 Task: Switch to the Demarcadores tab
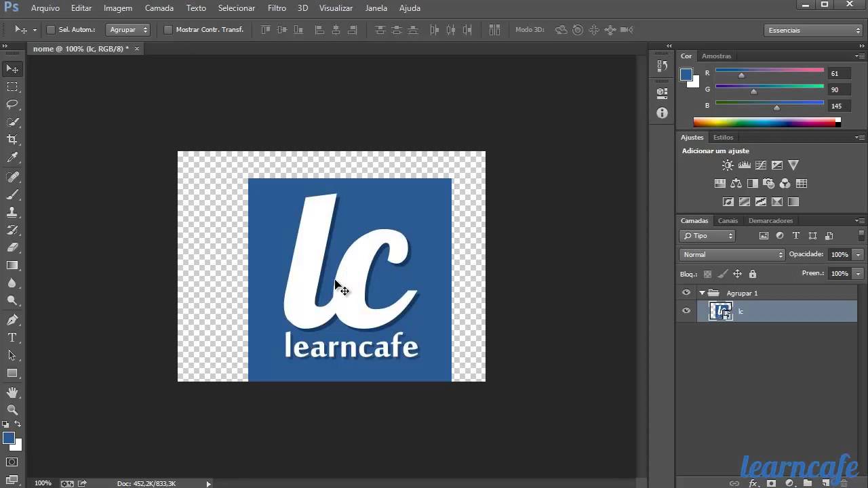(770, 220)
